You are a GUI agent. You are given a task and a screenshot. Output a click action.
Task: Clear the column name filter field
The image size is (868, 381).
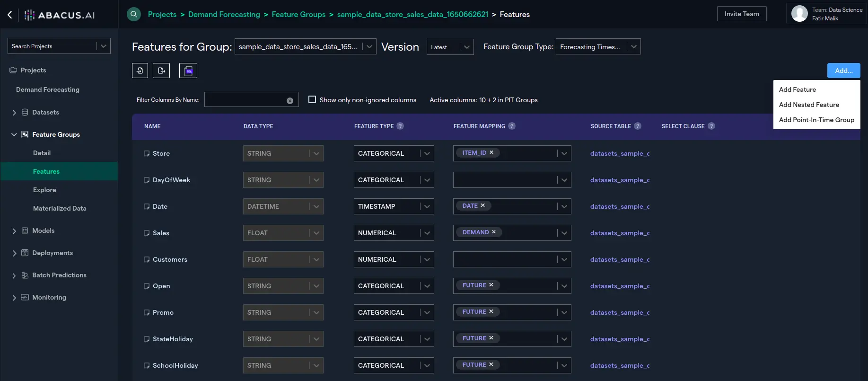tap(290, 100)
